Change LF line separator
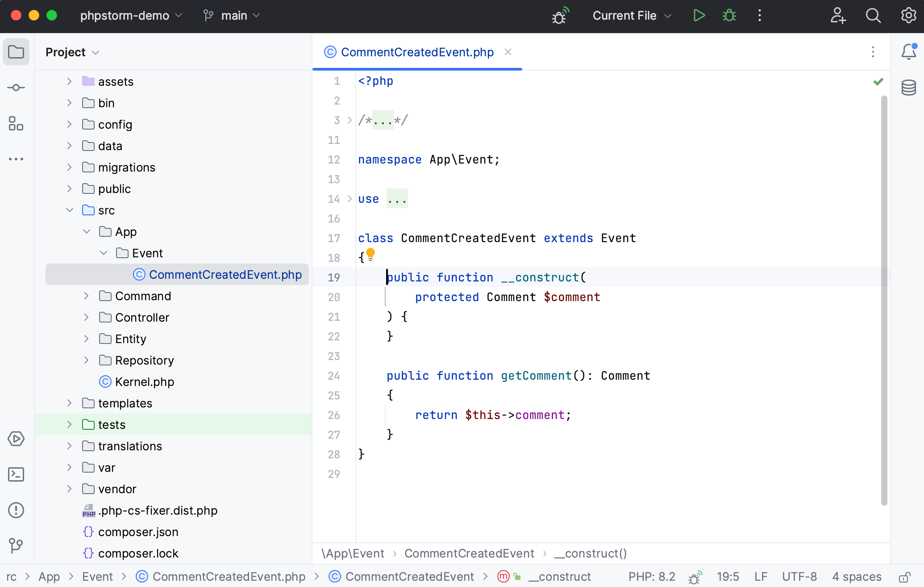The image size is (924, 587). (761, 577)
